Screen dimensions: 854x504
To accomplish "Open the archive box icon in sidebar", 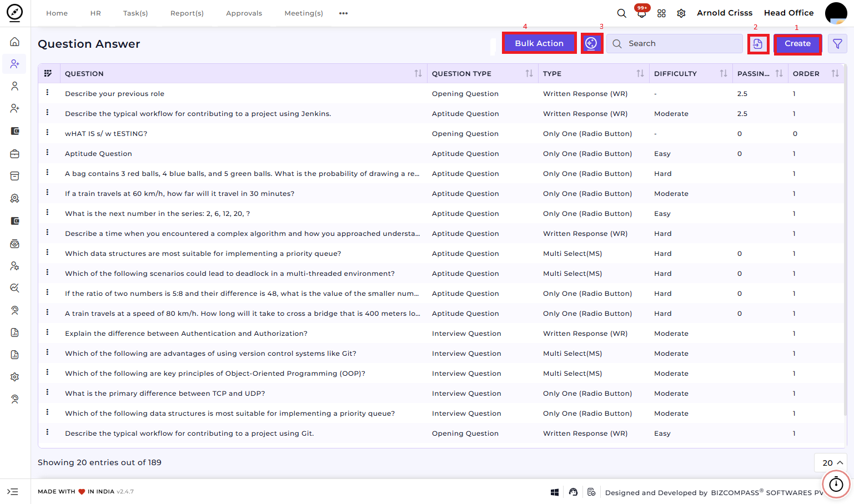I will coord(15,176).
